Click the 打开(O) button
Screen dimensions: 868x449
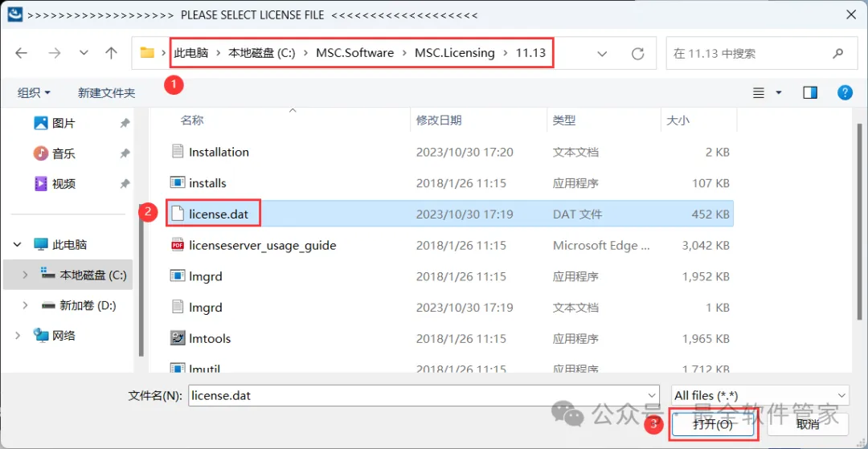[712, 424]
